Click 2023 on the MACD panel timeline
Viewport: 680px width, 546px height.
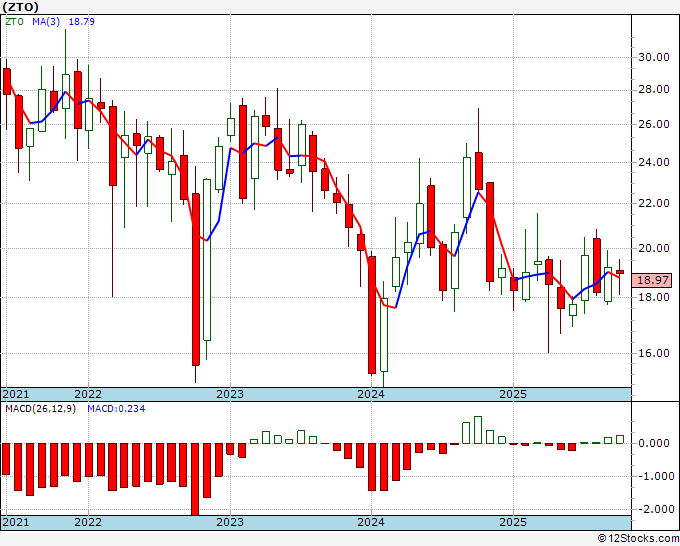point(230,522)
